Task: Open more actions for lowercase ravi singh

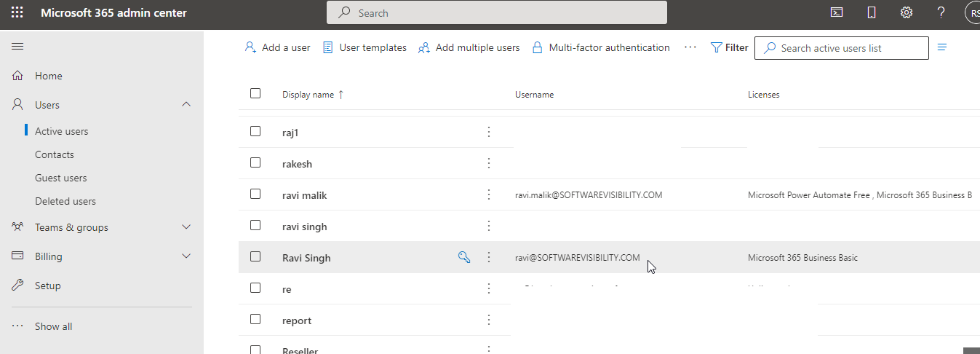Action: 489,226
